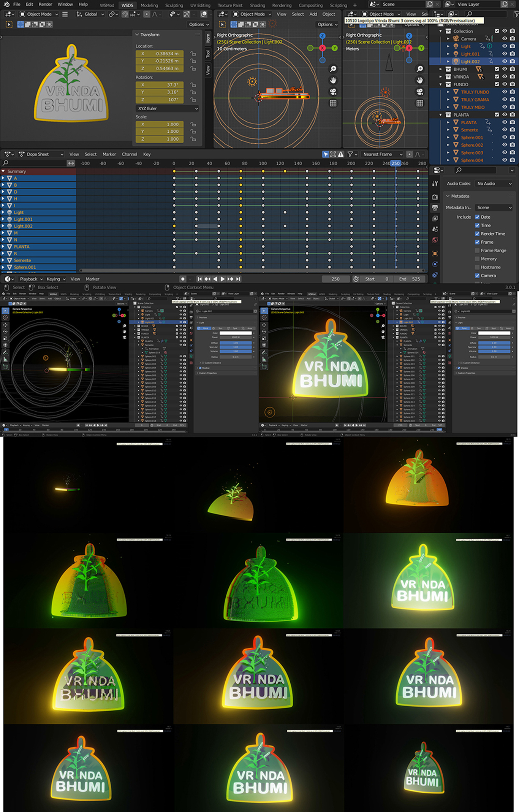Open the Render properties tab icon

435,197
